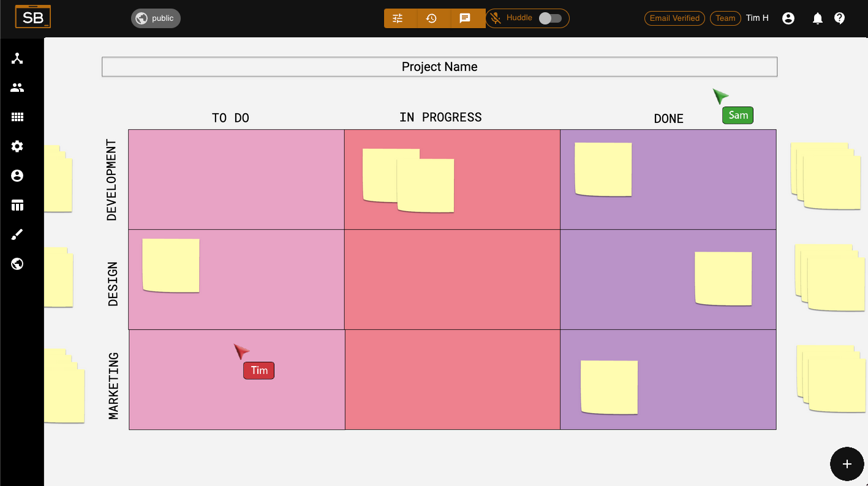Open the tune sliders toolbar button
Image resolution: width=868 pixels, height=486 pixels.
(x=398, y=18)
